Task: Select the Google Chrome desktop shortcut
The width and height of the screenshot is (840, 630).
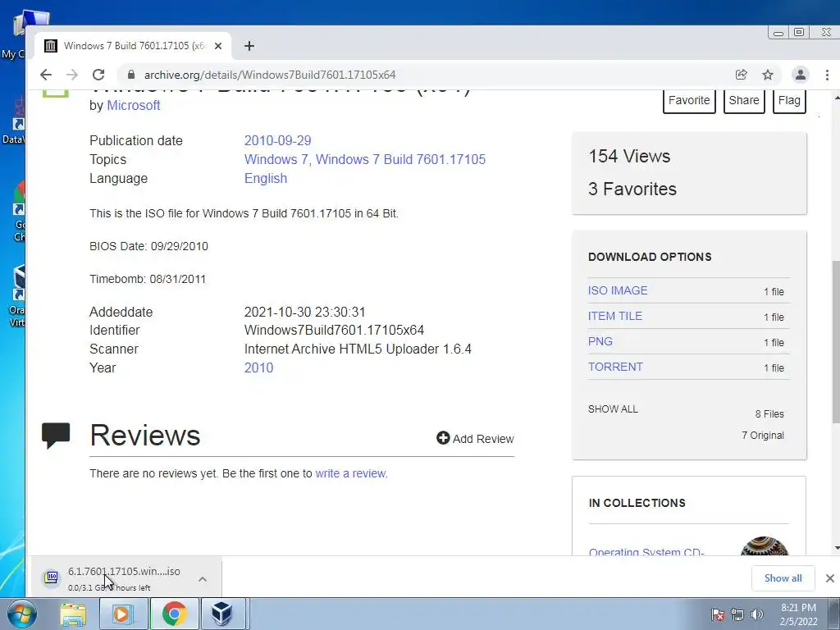Action: coord(18,212)
